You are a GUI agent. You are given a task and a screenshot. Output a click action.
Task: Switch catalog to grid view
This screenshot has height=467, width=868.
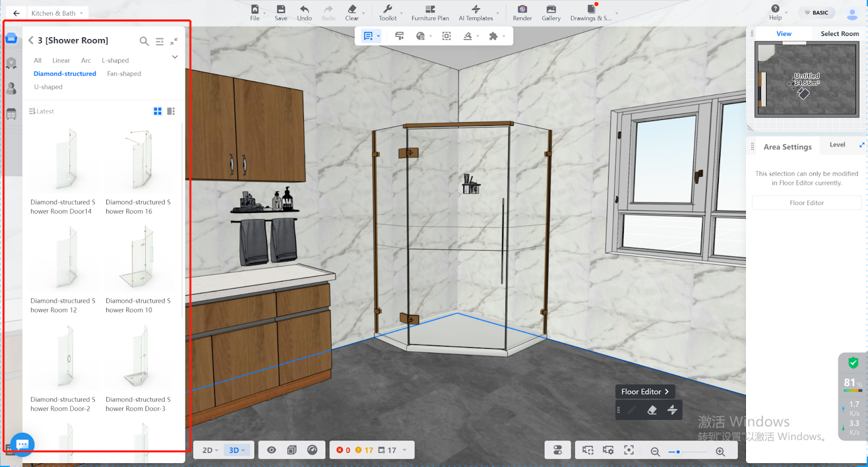click(x=157, y=111)
